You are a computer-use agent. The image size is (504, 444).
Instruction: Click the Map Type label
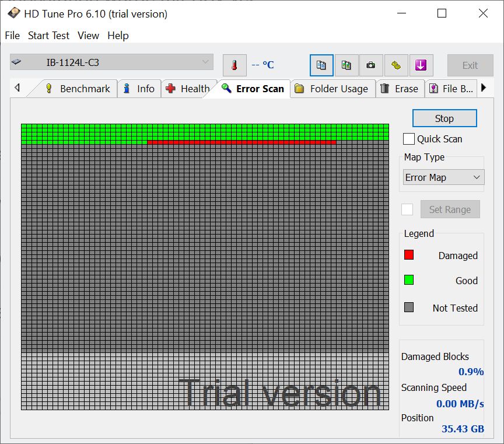click(x=424, y=157)
